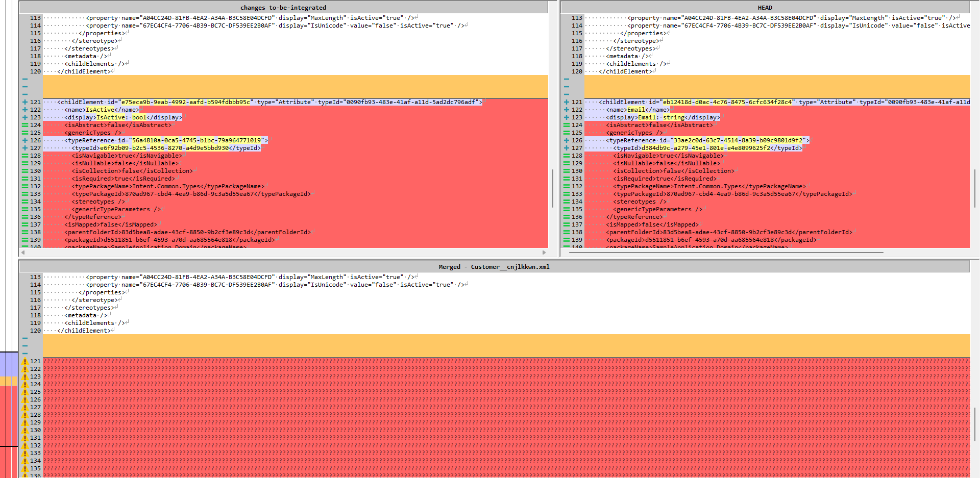
Task: Click the purple section of the locator bar
Action: tap(9, 364)
